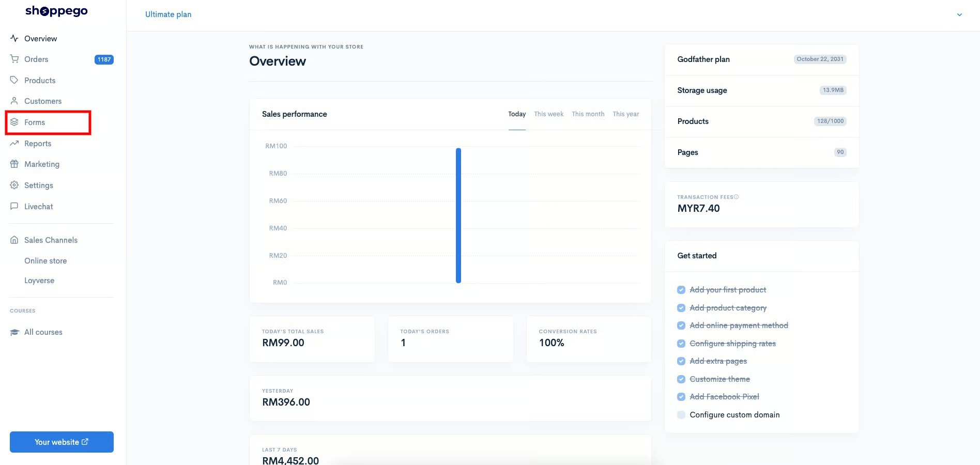The height and width of the screenshot is (465, 980).
Task: Switch to the This week sales tab
Action: click(x=548, y=114)
